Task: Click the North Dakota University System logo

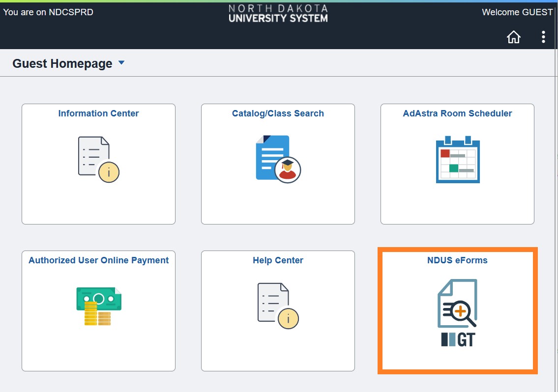Action: [x=278, y=13]
